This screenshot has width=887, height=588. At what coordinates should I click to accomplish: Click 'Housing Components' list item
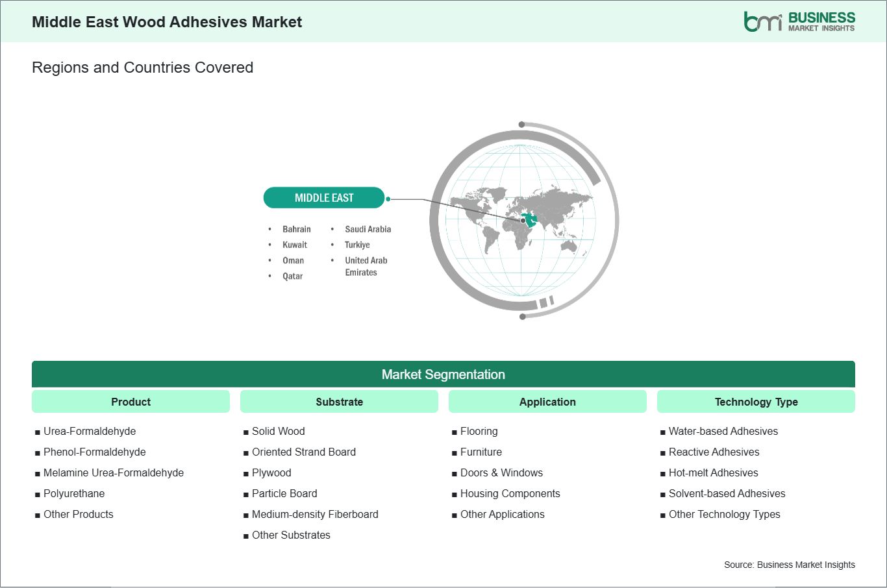click(x=510, y=493)
